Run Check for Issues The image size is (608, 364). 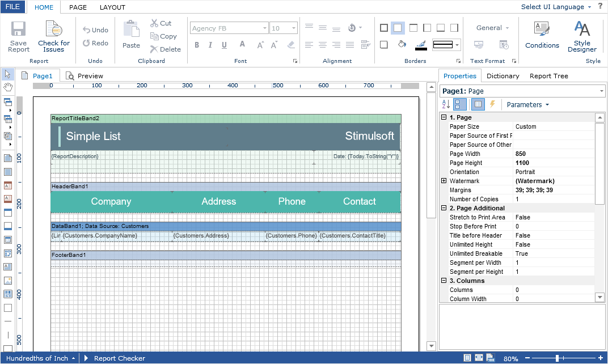tap(53, 37)
